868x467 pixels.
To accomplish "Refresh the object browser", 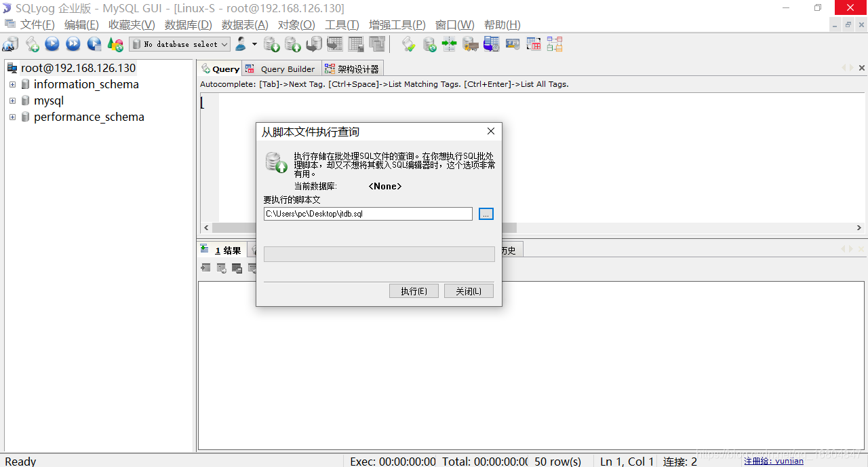I will [x=115, y=45].
